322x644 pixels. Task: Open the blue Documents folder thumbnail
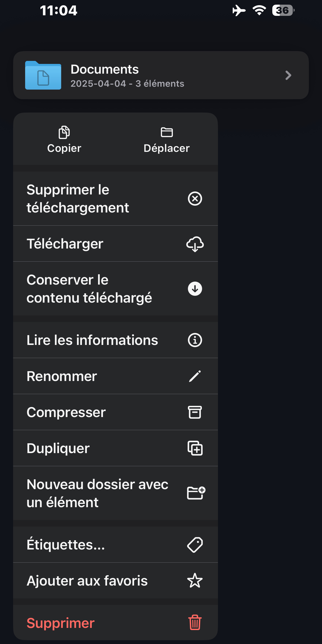coord(43,75)
